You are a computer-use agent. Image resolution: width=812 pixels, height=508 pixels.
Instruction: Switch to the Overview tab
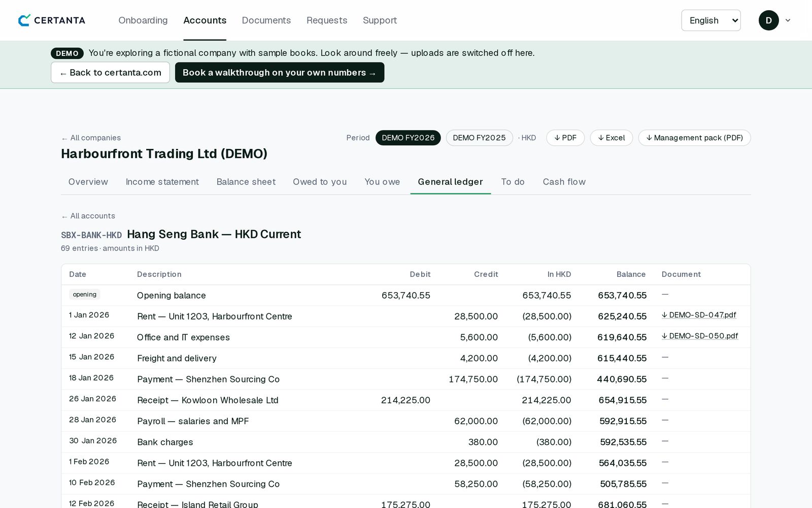click(x=88, y=182)
